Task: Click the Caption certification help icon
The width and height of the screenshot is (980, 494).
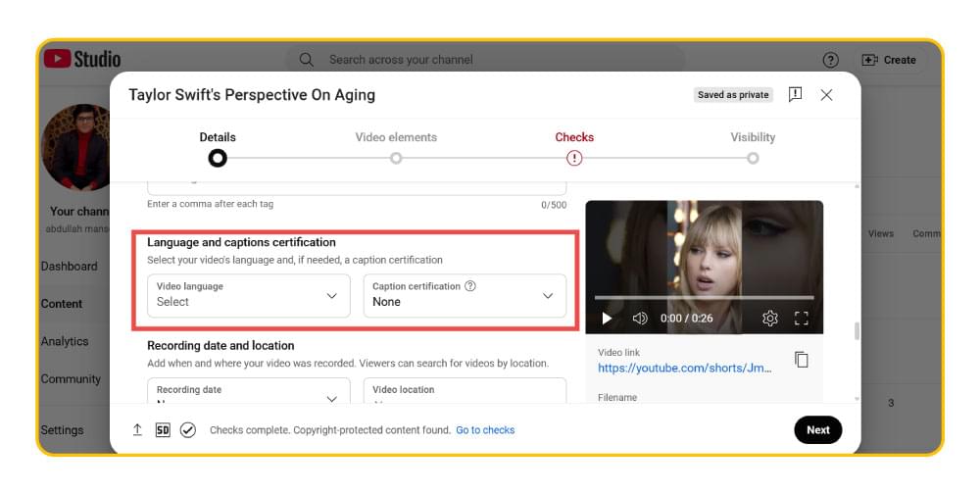Action: point(470,286)
